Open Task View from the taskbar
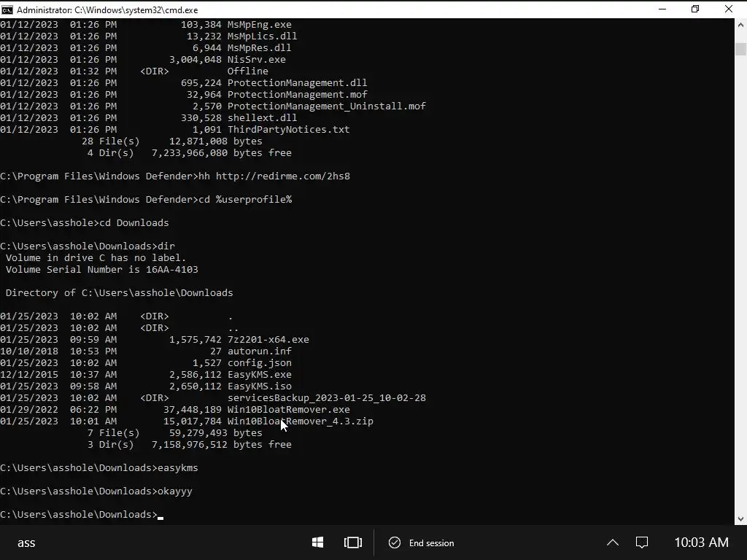Image resolution: width=747 pixels, height=560 pixels. click(x=353, y=542)
